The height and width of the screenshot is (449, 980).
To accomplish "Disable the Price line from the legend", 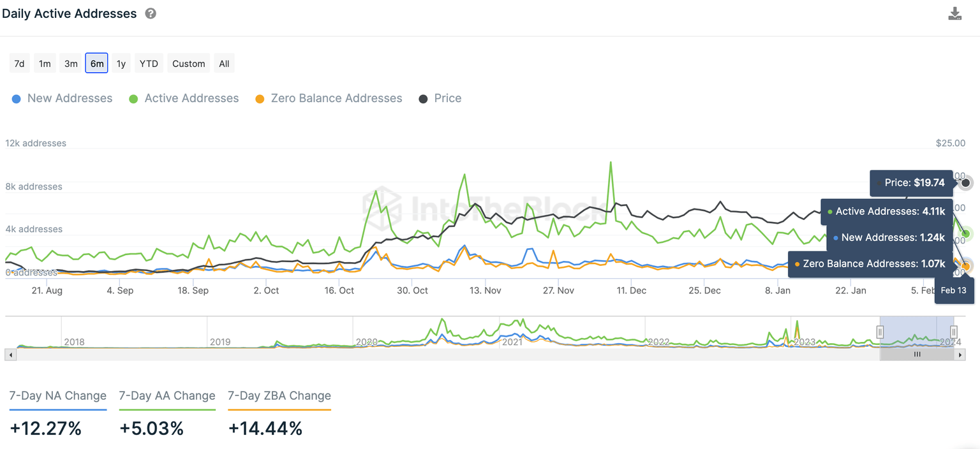I will pyautogui.click(x=440, y=98).
